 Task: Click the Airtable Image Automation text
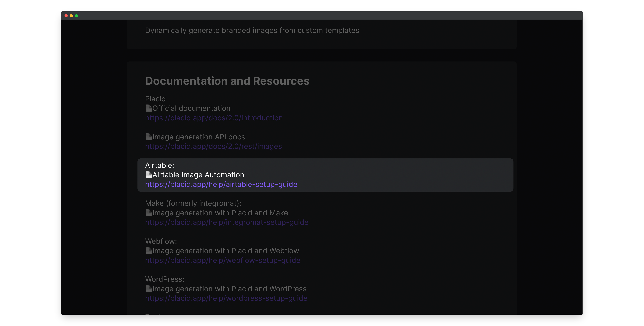point(198,175)
